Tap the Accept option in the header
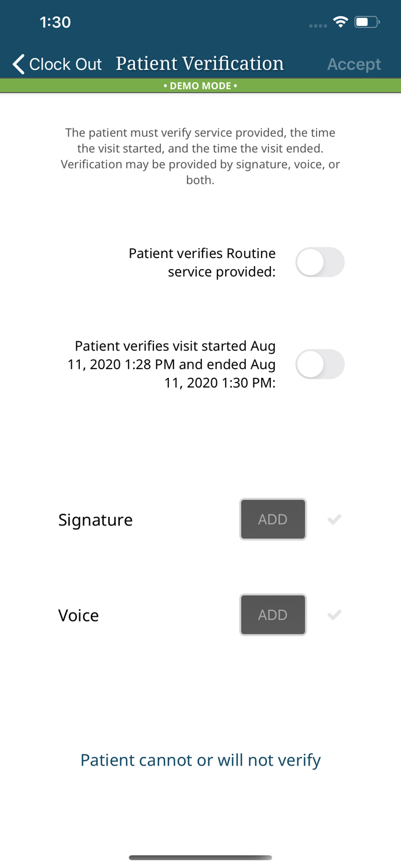The image size is (401, 868). pos(354,64)
